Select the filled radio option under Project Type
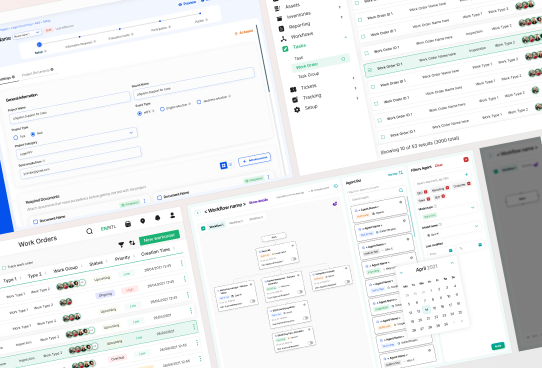The image size is (542, 368). point(33,134)
